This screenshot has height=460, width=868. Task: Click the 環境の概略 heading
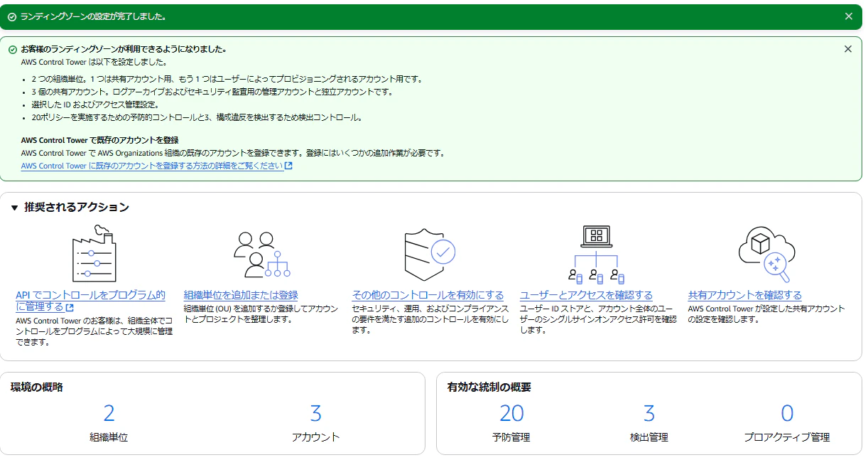pyautogui.click(x=36, y=387)
